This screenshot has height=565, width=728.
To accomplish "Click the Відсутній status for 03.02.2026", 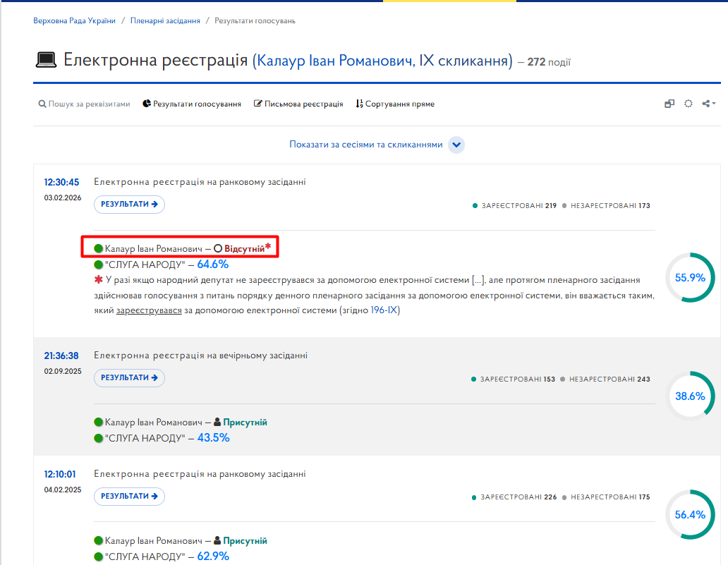I will click(x=245, y=249).
